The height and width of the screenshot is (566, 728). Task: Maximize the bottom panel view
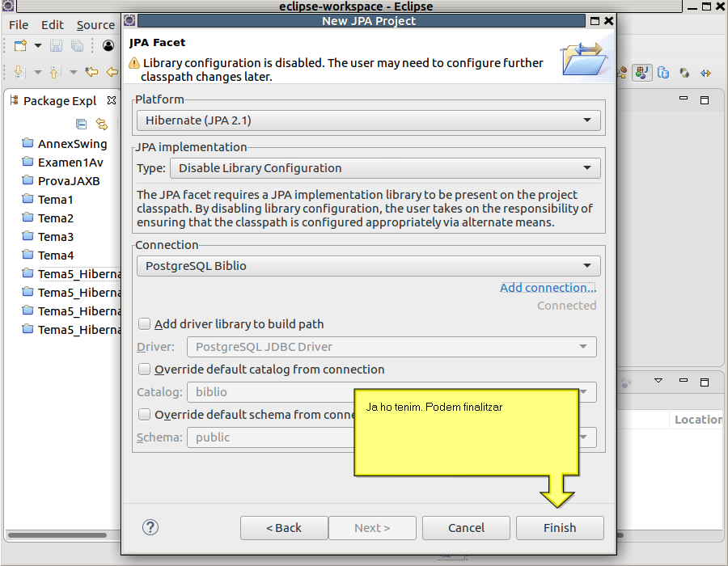(705, 382)
